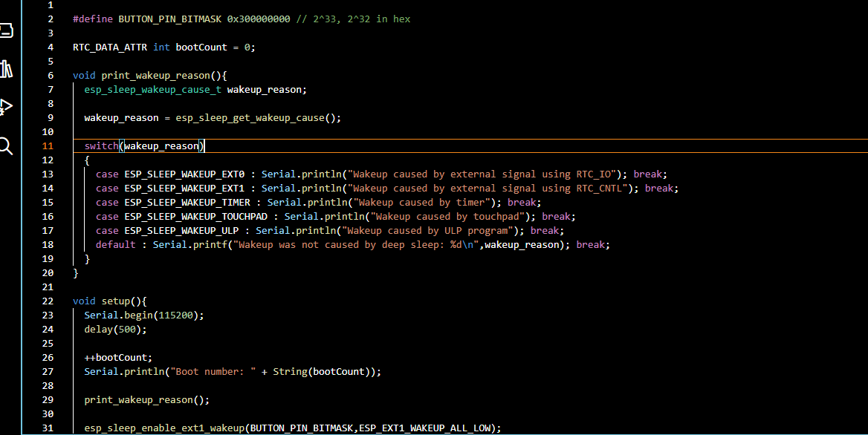Image resolution: width=868 pixels, height=435 pixels.
Task: Open the Library Manager books icon
Action: click(x=6, y=69)
